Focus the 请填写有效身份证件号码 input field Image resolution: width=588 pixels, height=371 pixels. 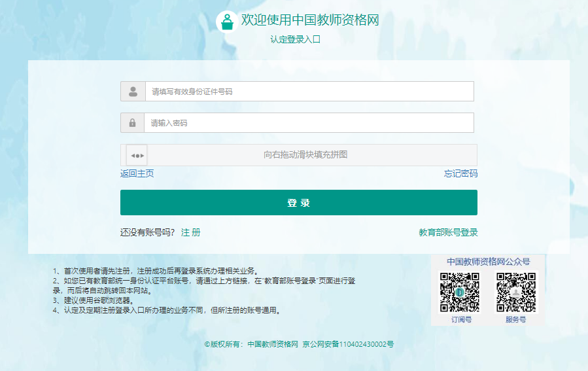pyautogui.click(x=309, y=92)
